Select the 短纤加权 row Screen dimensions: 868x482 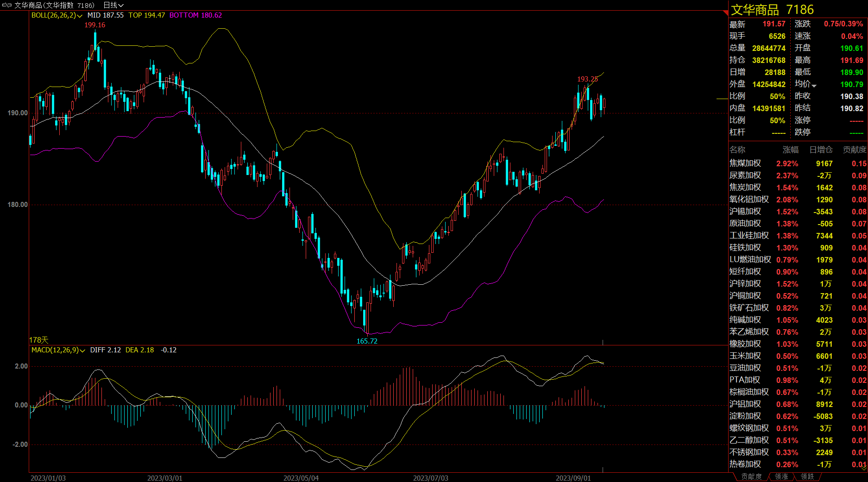point(798,272)
